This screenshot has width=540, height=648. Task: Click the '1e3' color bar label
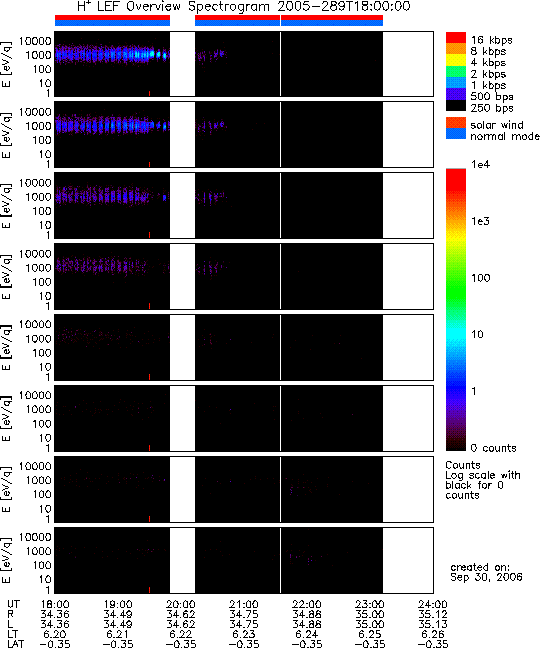click(481, 221)
